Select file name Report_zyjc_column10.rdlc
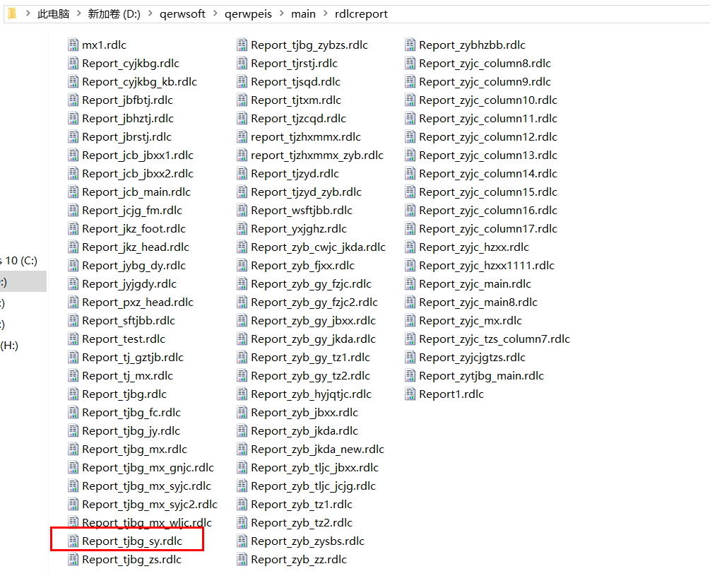710x588 pixels. (488, 100)
